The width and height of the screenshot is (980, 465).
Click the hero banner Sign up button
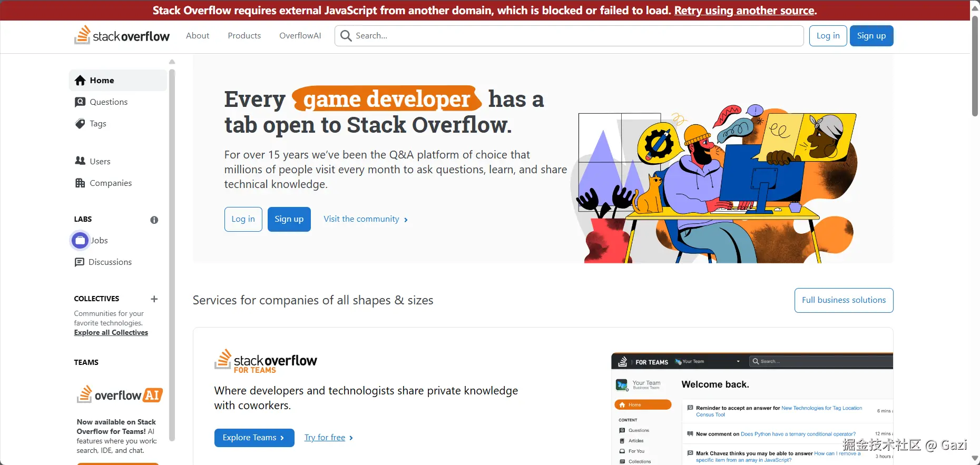(289, 219)
